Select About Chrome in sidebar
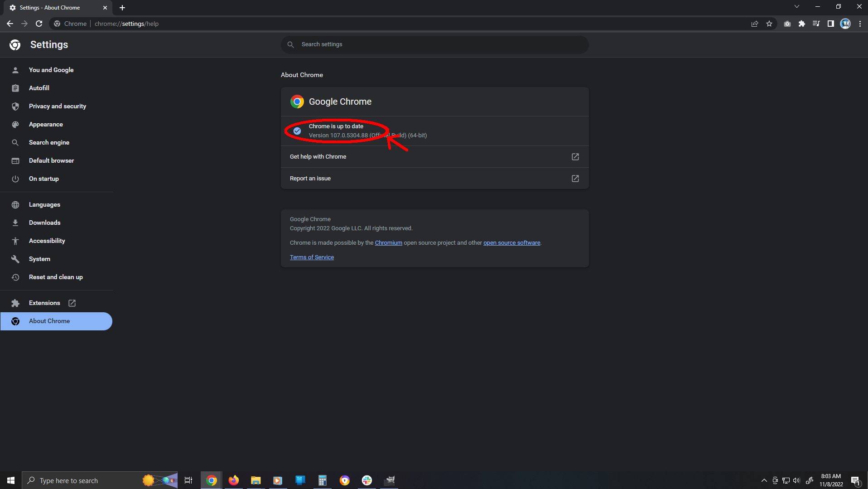This screenshot has width=868, height=489. [56, 321]
